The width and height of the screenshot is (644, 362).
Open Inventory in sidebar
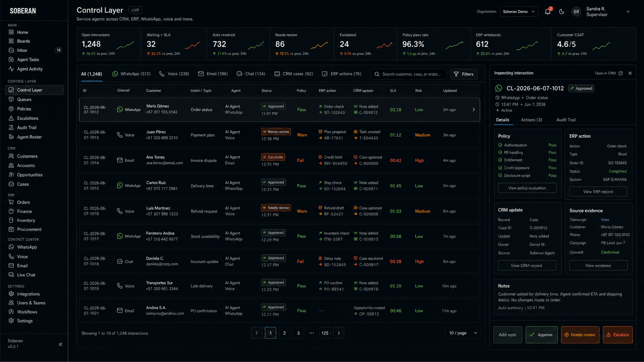(x=26, y=220)
